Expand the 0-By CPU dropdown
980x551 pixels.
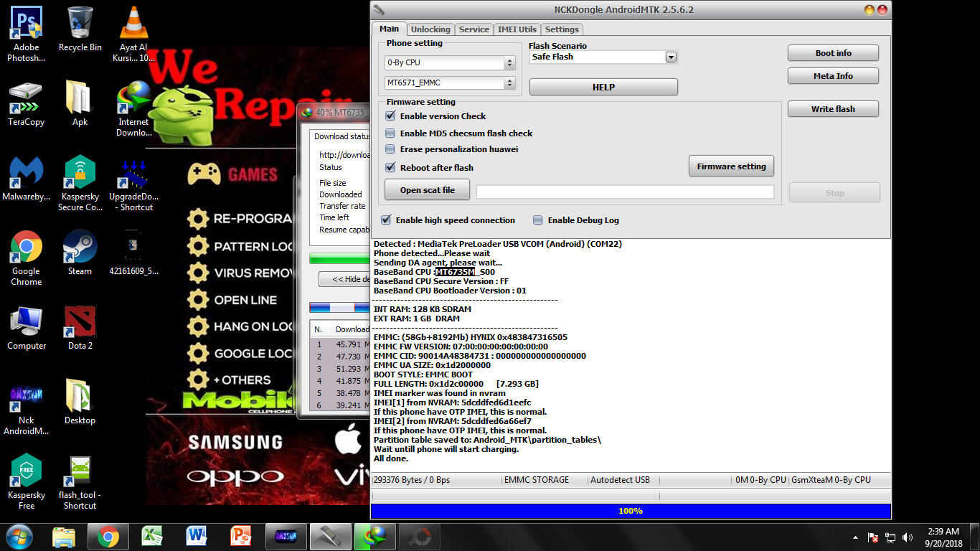coord(510,62)
